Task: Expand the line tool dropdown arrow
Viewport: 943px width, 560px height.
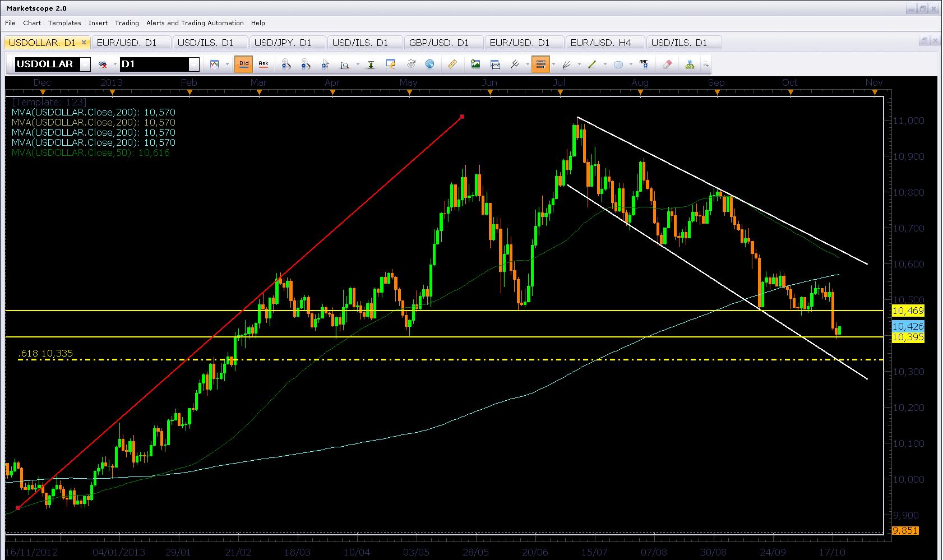Action: [605, 64]
